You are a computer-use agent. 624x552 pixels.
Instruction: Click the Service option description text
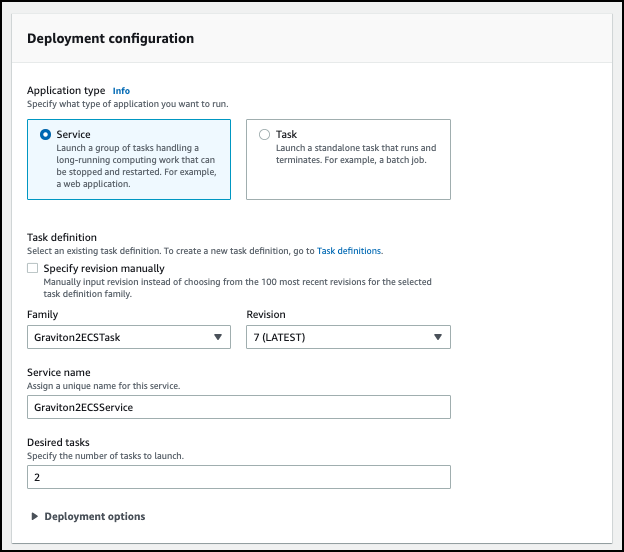pyautogui.click(x=136, y=166)
